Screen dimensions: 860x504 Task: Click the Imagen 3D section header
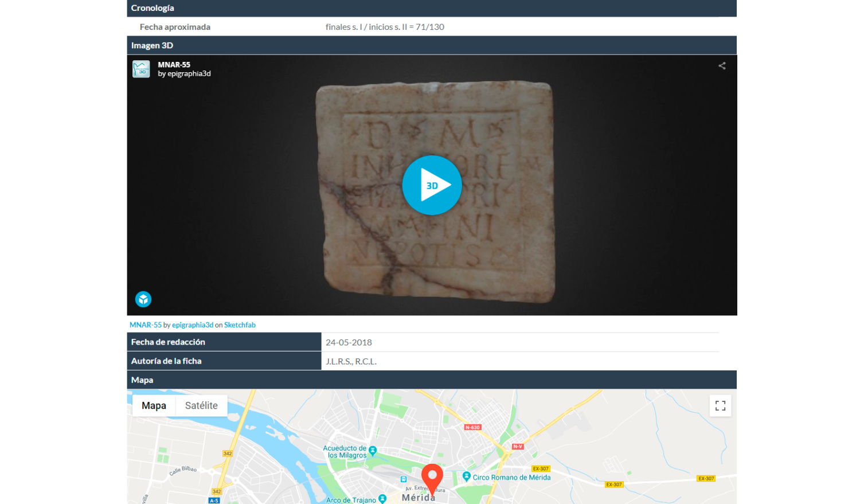(152, 45)
